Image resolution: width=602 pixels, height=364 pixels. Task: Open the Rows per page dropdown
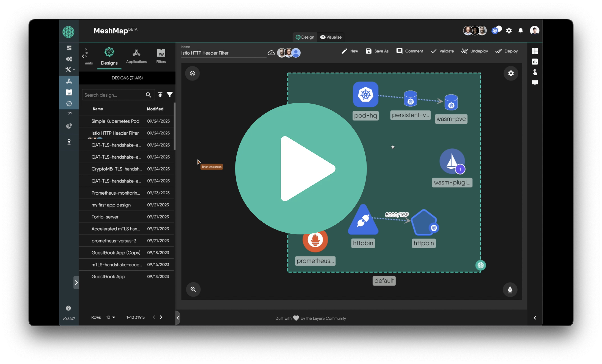click(x=111, y=317)
